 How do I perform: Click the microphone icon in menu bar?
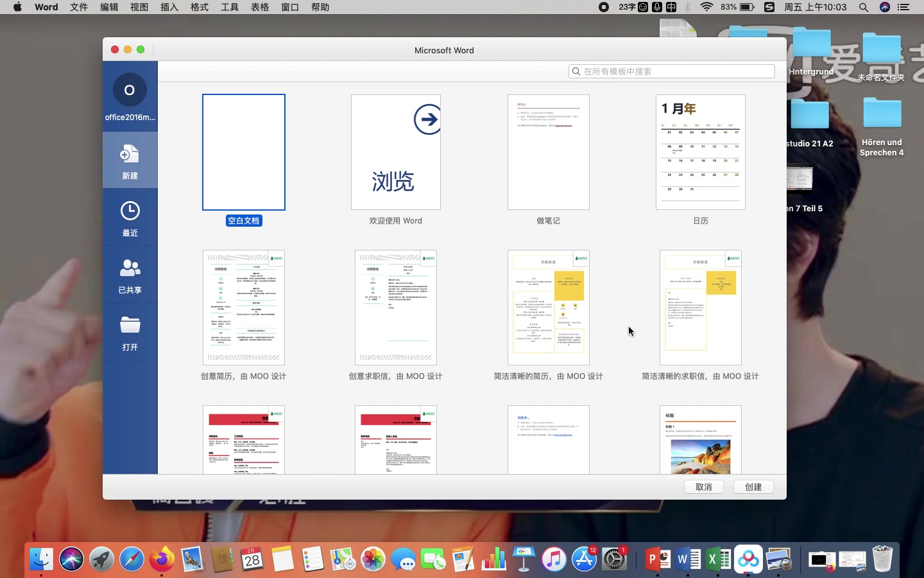[x=657, y=7]
